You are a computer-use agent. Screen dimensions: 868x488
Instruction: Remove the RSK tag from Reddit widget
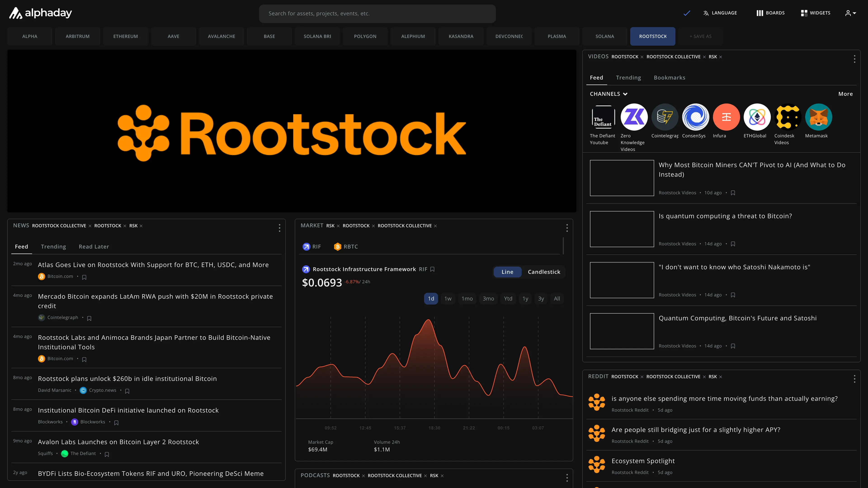tap(720, 377)
